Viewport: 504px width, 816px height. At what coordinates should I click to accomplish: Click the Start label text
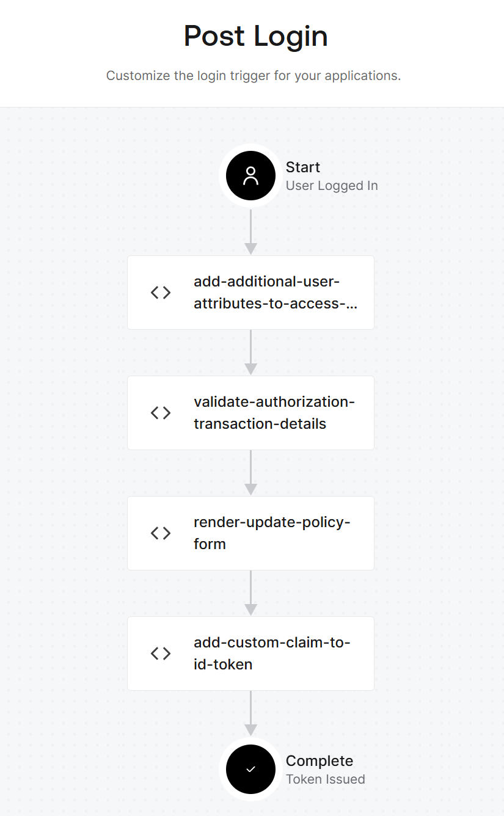[x=303, y=167]
